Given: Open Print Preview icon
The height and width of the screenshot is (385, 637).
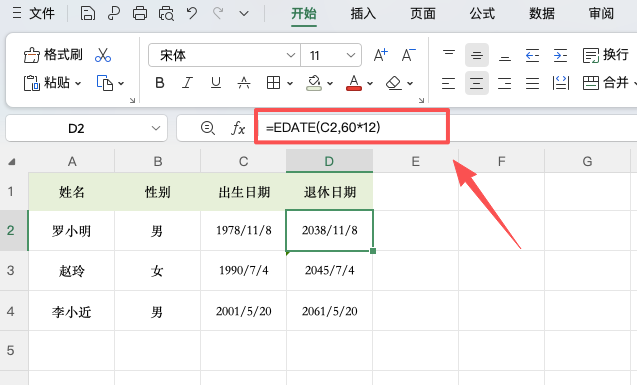Looking at the screenshot, I should pos(166,13).
